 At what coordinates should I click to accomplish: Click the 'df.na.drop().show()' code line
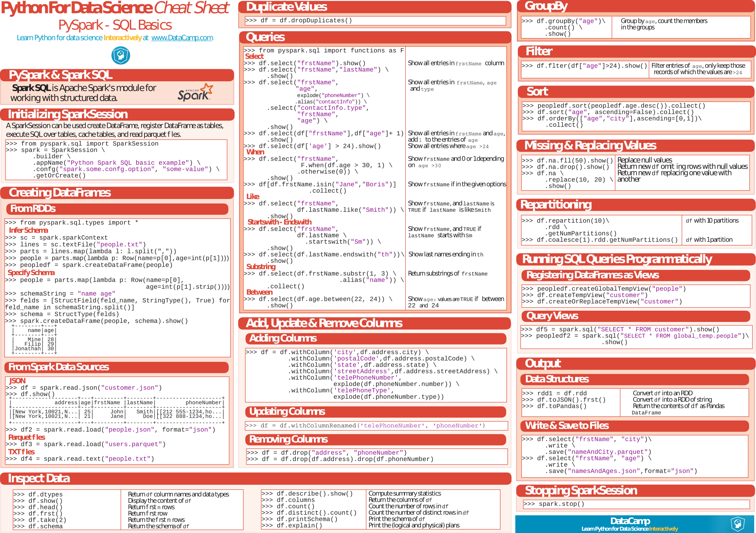click(x=566, y=167)
